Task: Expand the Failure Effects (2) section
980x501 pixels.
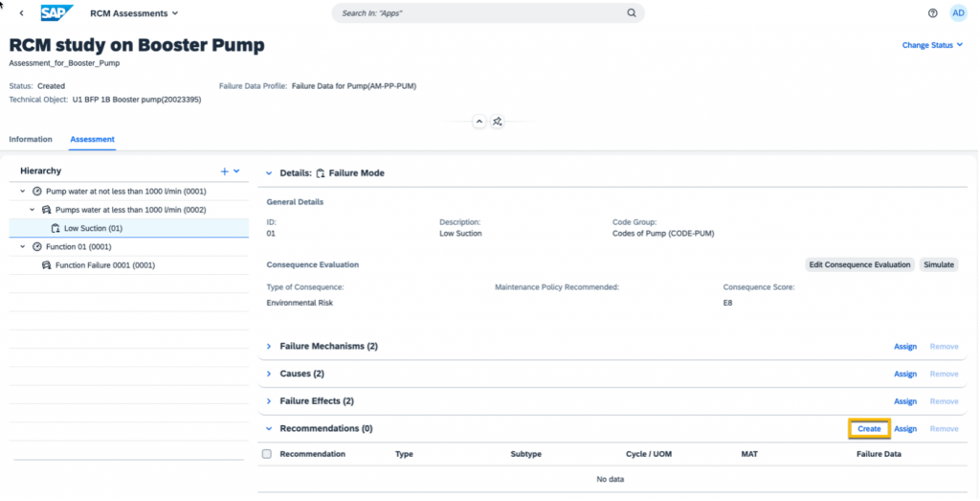Action: tap(269, 401)
